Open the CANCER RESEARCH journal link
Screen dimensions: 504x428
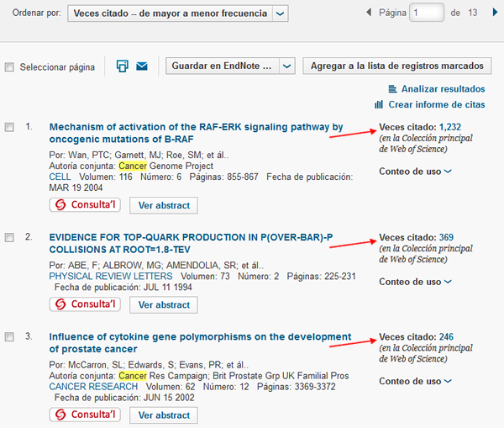click(93, 387)
